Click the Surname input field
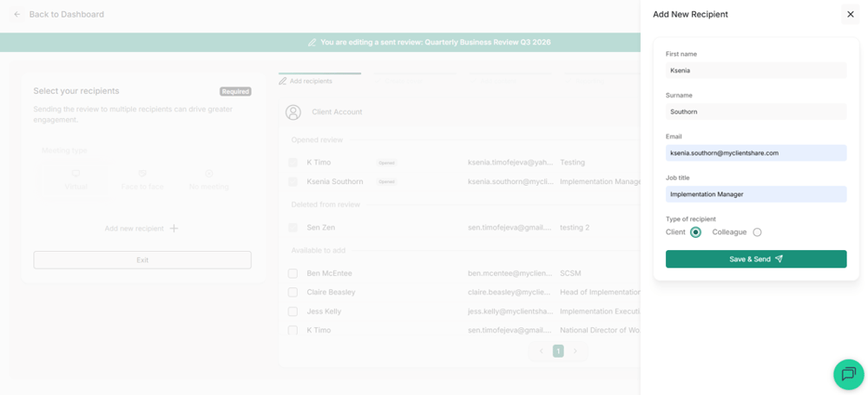 pyautogui.click(x=756, y=111)
